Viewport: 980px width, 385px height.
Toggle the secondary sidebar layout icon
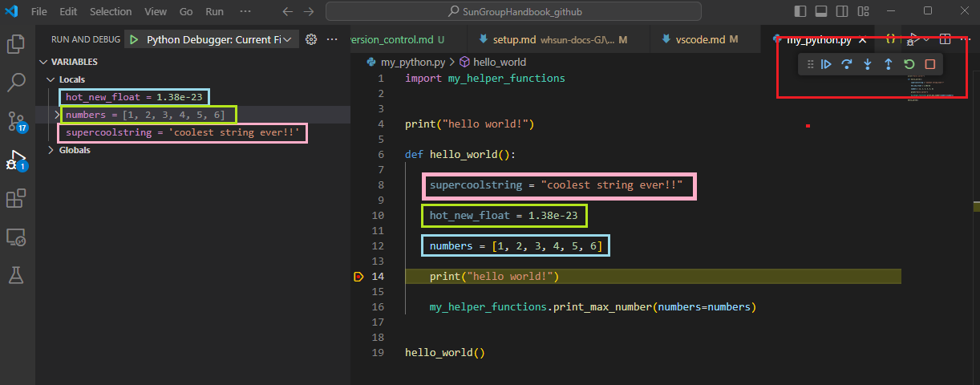point(841,11)
